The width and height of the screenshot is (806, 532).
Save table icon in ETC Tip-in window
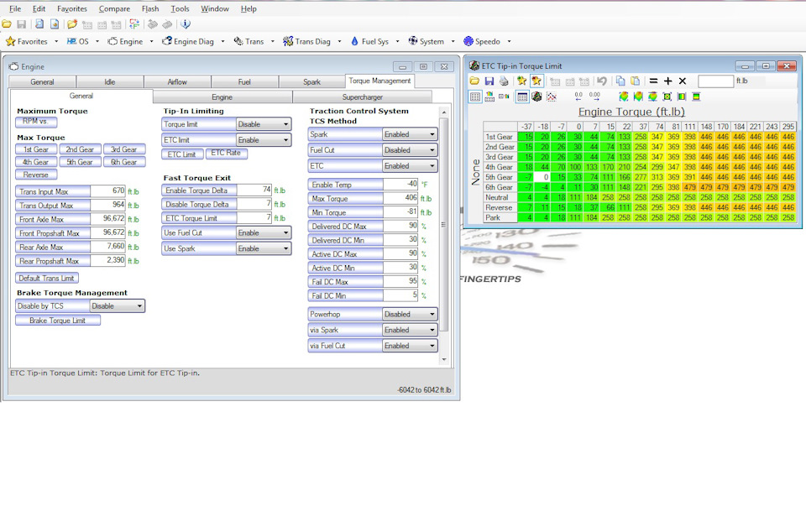click(489, 81)
